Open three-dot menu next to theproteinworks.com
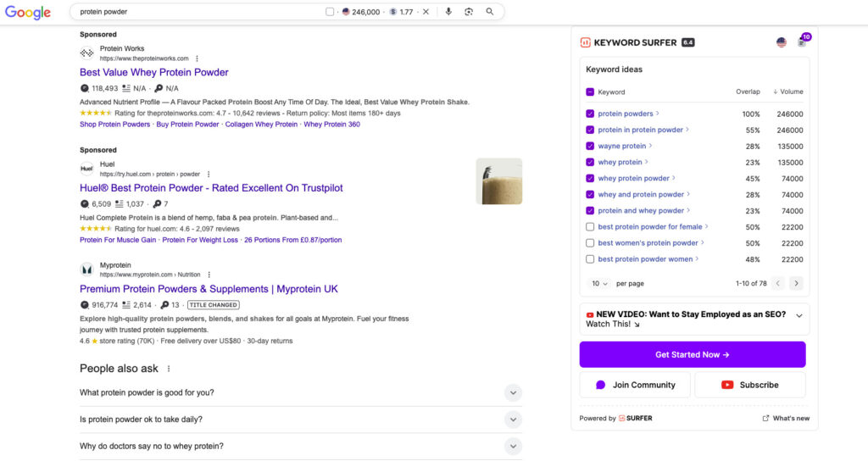This screenshot has width=868, height=461. coord(197,58)
